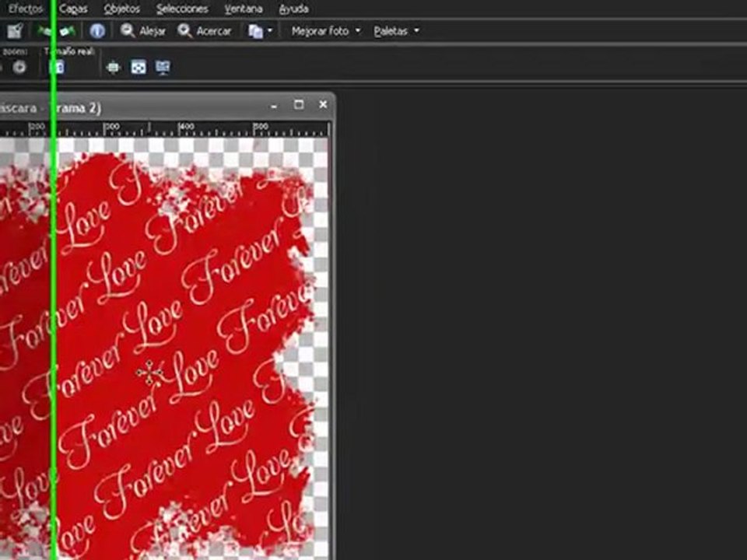Click the copy pages icon beside Acercar

[255, 31]
